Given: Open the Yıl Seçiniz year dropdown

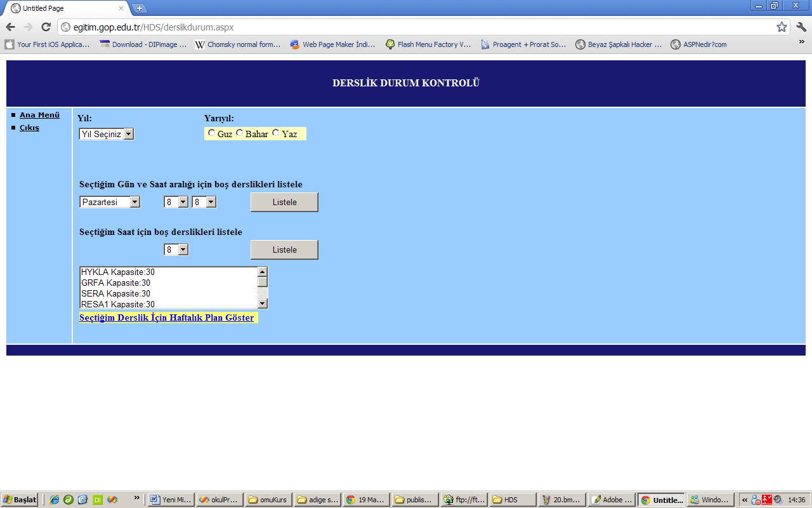Looking at the screenshot, I should 106,134.
